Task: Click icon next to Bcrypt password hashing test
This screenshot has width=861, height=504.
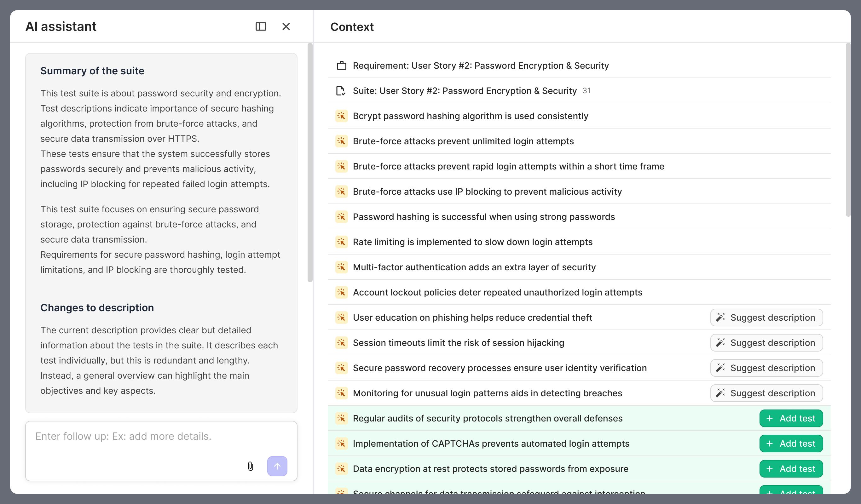Action: (341, 116)
